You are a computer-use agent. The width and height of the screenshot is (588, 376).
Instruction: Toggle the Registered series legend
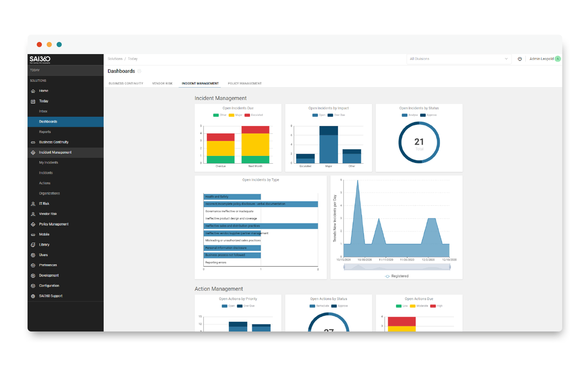pyautogui.click(x=397, y=276)
